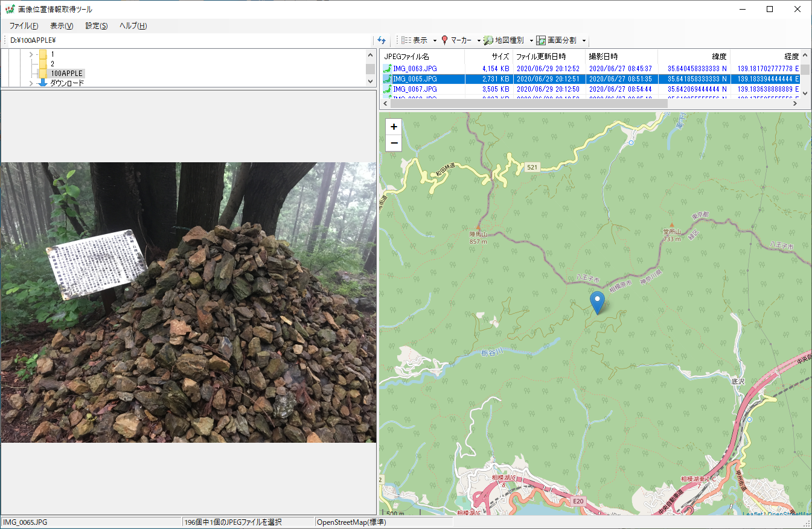The height and width of the screenshot is (529, 812).
Task: Select the folder icon for folder 2
Action: [x=43, y=63]
